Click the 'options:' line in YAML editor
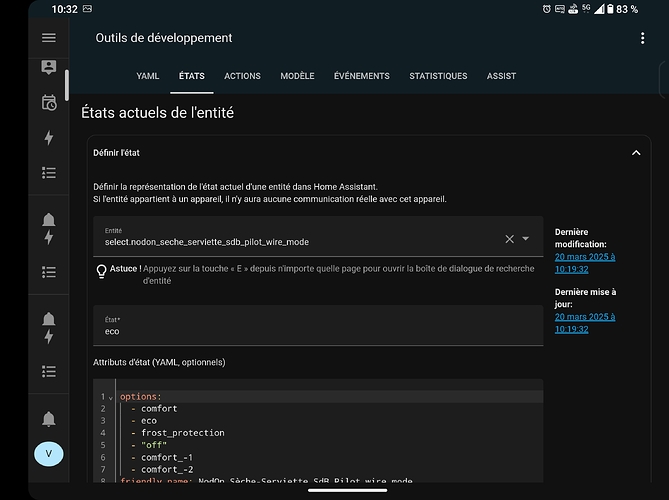 141,396
